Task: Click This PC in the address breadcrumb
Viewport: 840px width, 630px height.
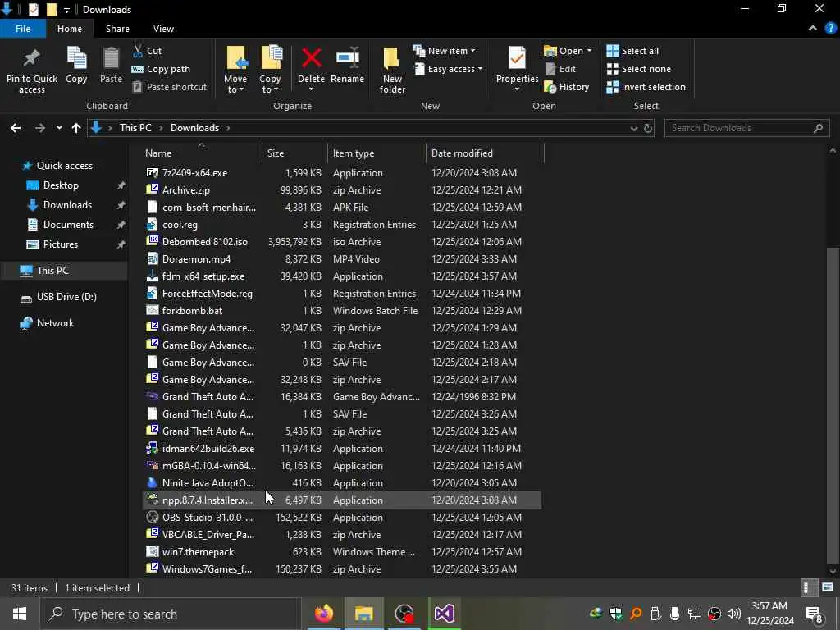Action: coord(135,128)
